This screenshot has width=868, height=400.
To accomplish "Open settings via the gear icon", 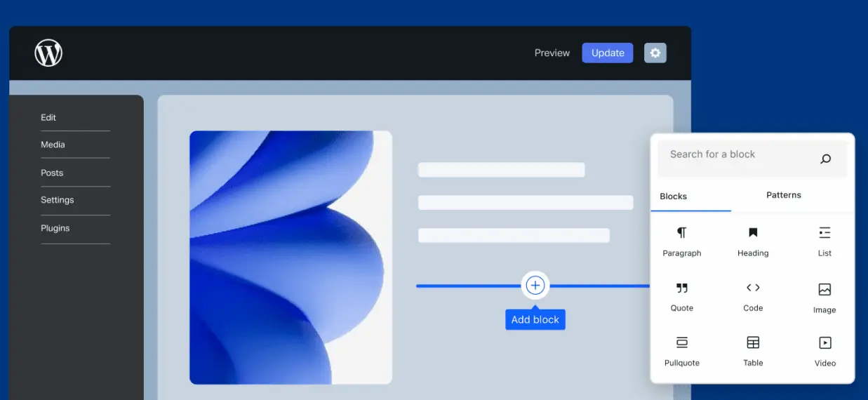I will coord(655,53).
